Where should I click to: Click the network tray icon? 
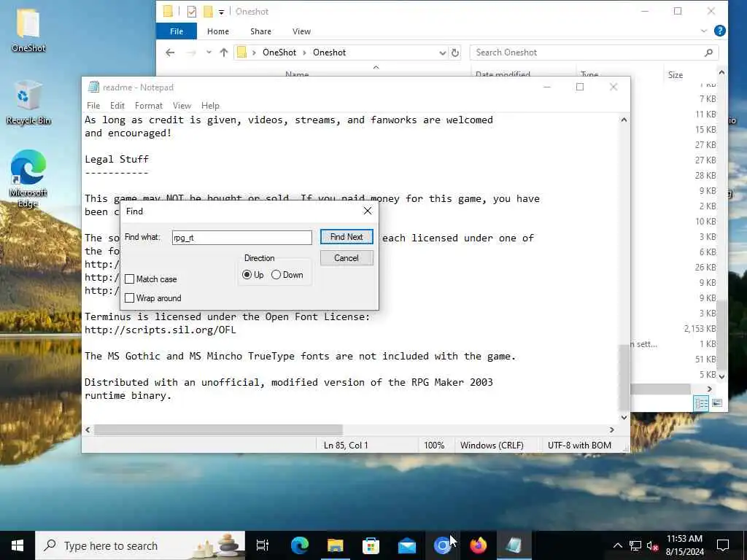click(635, 545)
